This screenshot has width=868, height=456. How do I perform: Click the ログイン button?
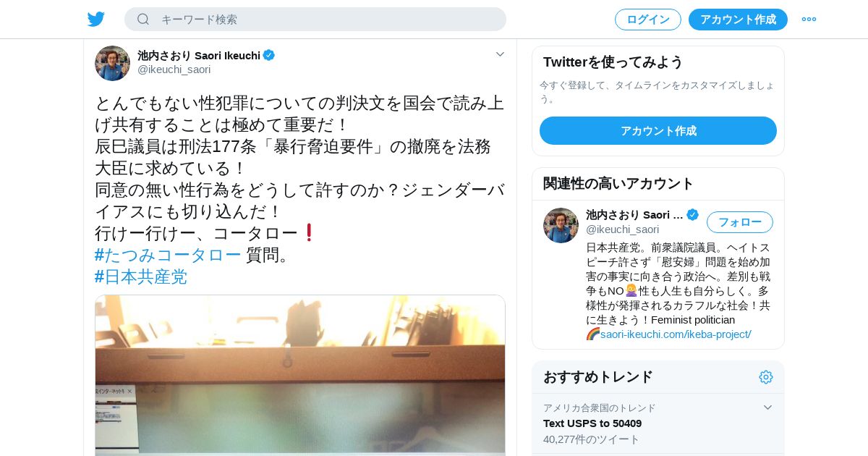[648, 20]
